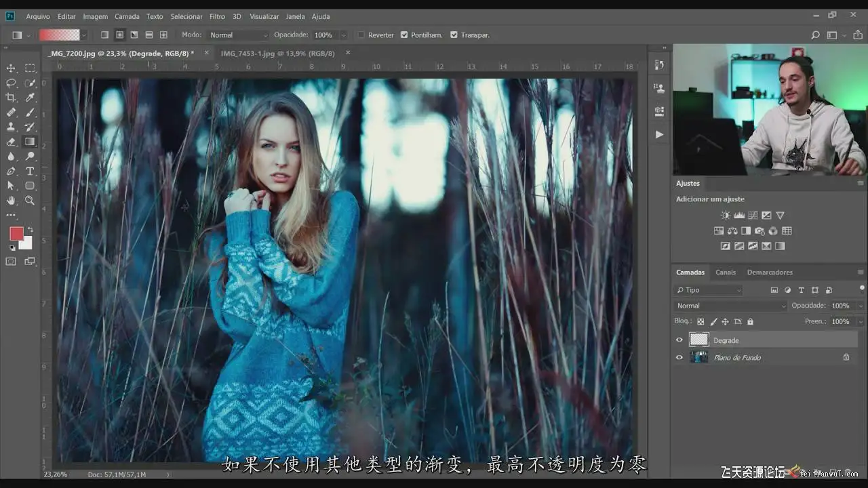The width and height of the screenshot is (868, 488).
Task: Click the red foreground color swatch
Action: [x=16, y=234]
